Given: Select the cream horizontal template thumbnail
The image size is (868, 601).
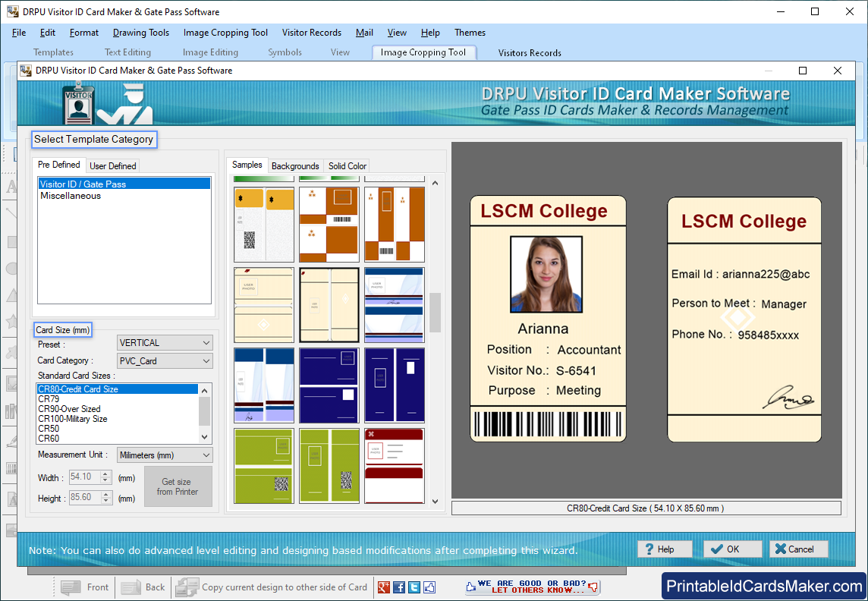Looking at the screenshot, I should (x=264, y=305).
